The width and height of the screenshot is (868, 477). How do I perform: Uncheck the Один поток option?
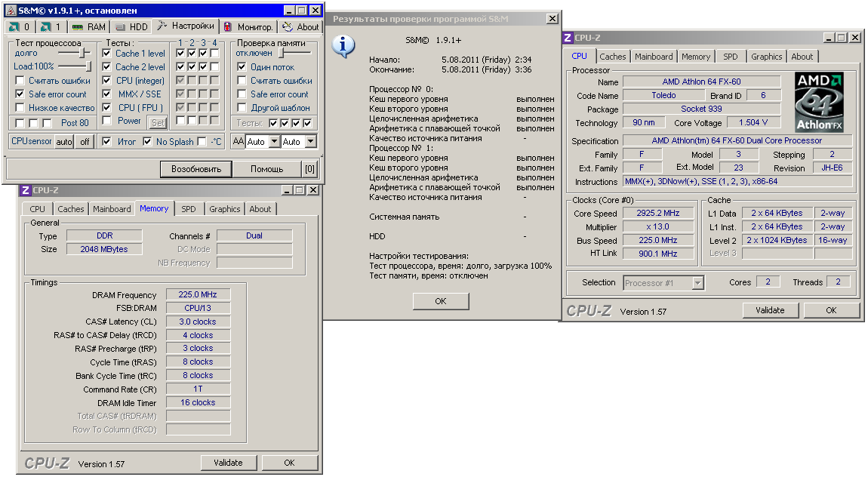coord(242,66)
